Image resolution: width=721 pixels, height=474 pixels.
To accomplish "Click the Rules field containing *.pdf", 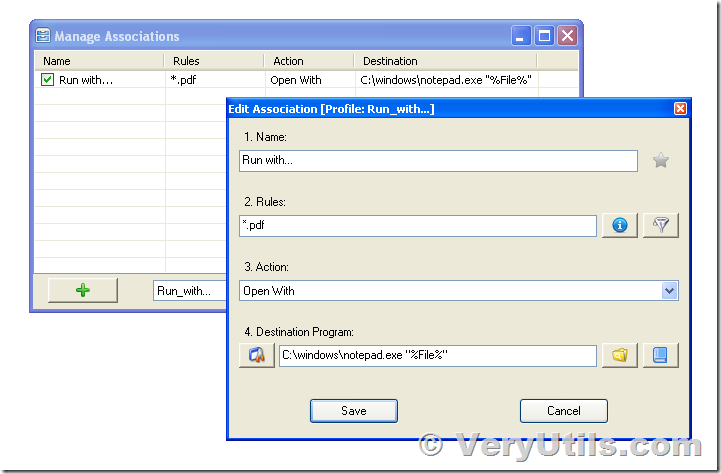I will point(418,225).
